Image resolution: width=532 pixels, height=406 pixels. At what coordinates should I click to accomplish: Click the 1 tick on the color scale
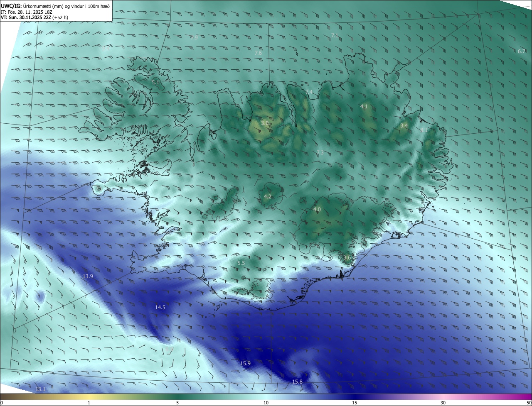point(89,403)
